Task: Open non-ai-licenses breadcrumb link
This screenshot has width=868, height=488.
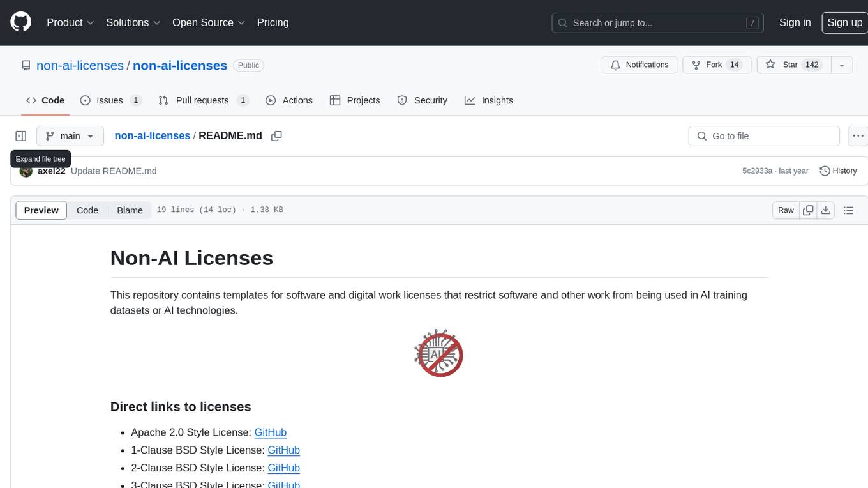Action: click(152, 135)
